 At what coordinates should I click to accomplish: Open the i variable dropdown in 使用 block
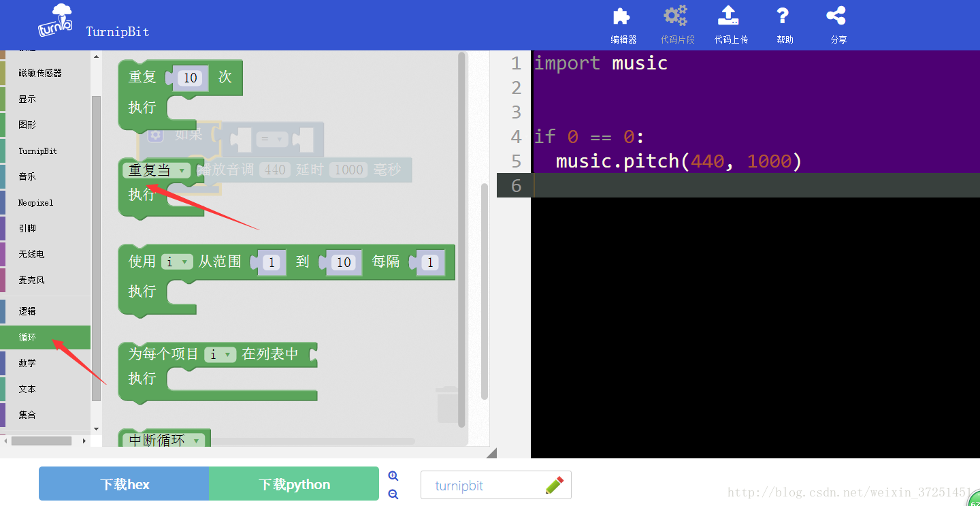[x=177, y=262]
